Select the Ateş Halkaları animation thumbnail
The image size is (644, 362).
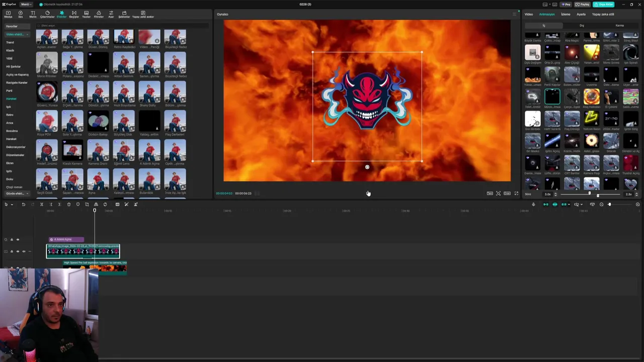(592, 98)
